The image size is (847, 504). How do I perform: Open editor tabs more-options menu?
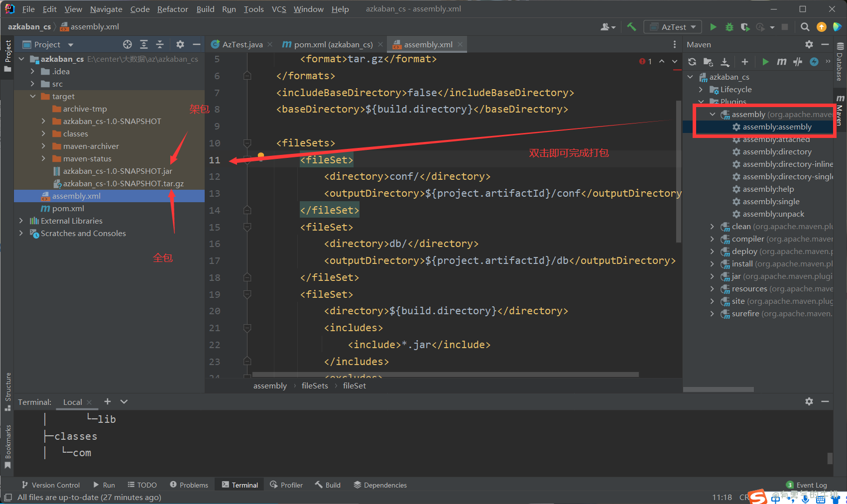point(675,44)
